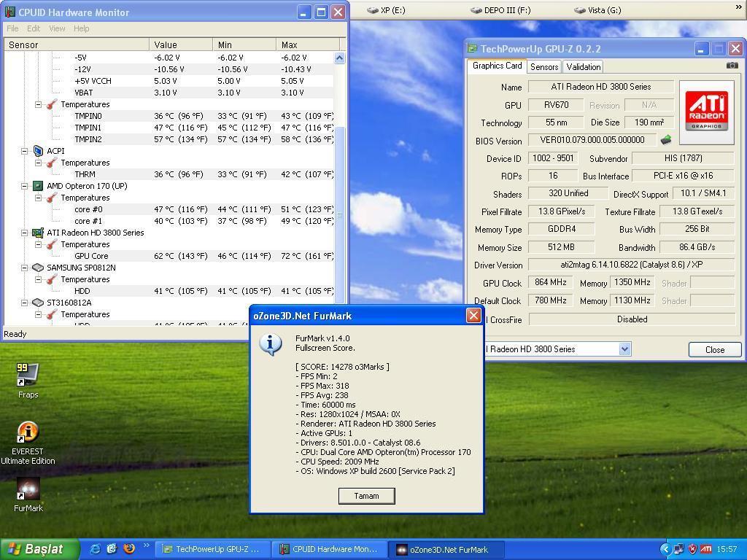Switch to the Sensors tab in GPU-Z
This screenshot has width=747, height=560.
(x=544, y=66)
